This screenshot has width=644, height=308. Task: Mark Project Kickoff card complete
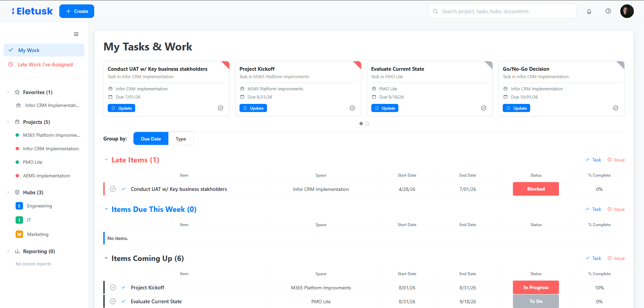pyautogui.click(x=352, y=108)
